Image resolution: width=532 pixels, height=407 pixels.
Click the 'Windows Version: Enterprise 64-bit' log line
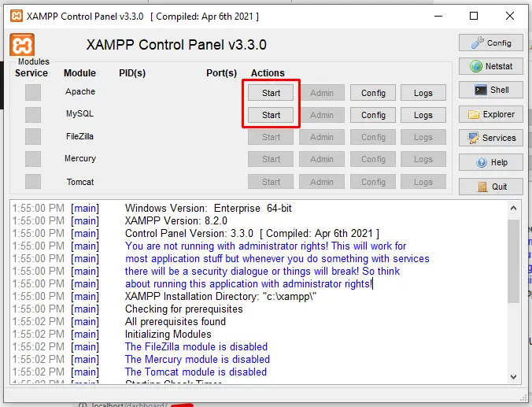pyautogui.click(x=209, y=208)
